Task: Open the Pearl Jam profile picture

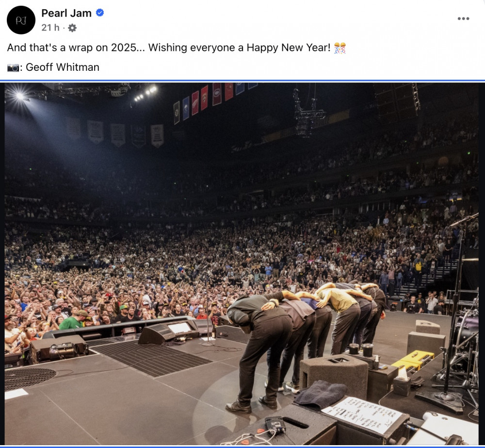Action: (21, 20)
